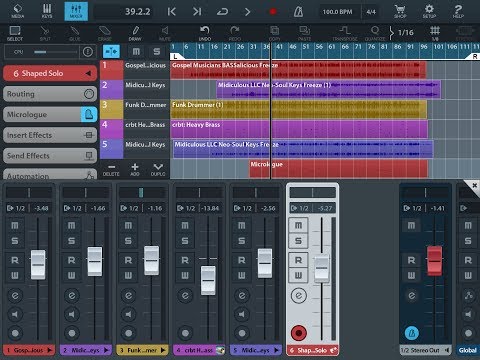The width and height of the screenshot is (480, 360).
Task: Click the Stereo Out red fader
Action: tap(435, 261)
